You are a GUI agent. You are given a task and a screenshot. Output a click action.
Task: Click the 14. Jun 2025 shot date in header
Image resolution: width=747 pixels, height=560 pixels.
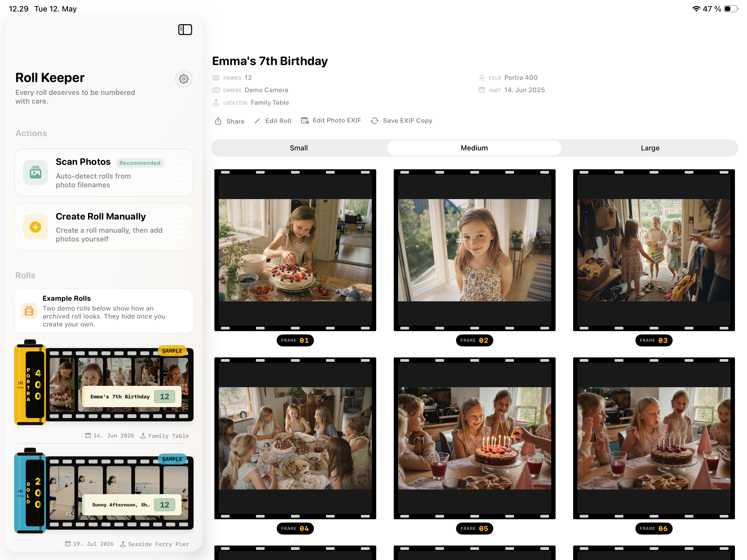524,90
